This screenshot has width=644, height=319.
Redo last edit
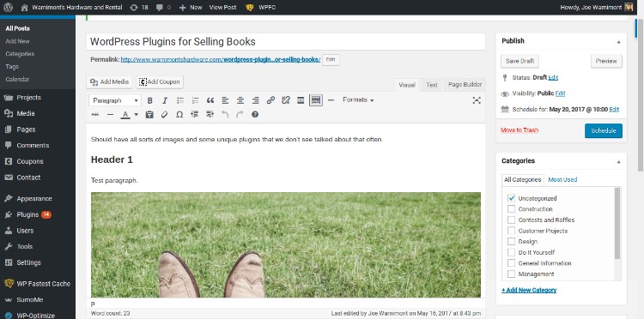[x=240, y=115]
